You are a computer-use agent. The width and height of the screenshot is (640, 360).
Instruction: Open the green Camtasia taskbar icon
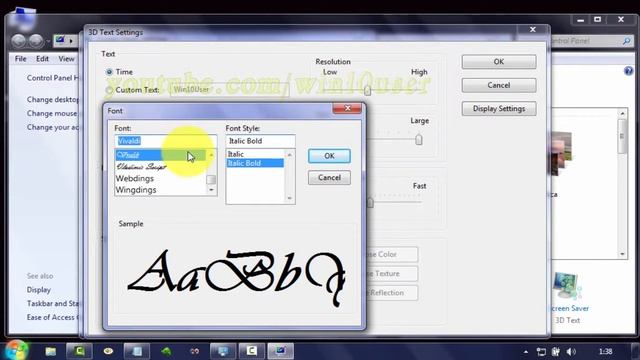pos(79,351)
